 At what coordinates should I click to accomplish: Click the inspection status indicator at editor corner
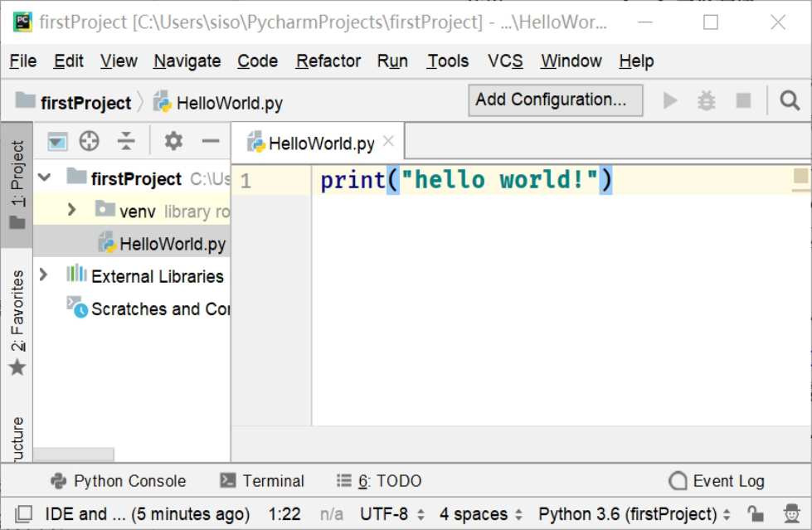(x=801, y=176)
